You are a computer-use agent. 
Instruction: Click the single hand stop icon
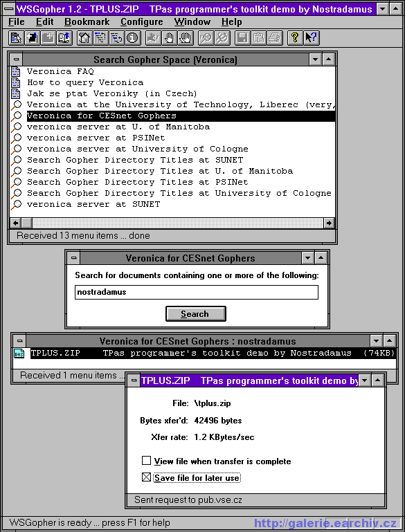(170, 38)
